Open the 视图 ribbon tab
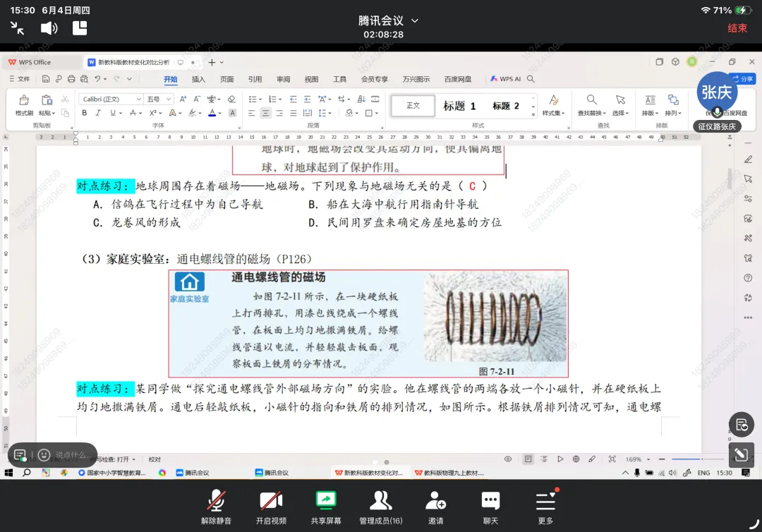This screenshot has width=762, height=532. (311, 79)
